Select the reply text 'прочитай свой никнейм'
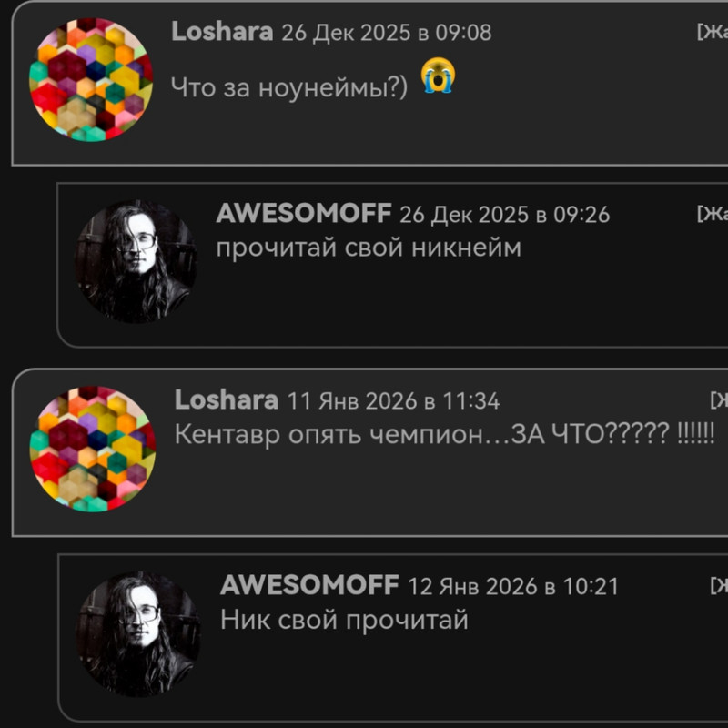 coord(369,248)
